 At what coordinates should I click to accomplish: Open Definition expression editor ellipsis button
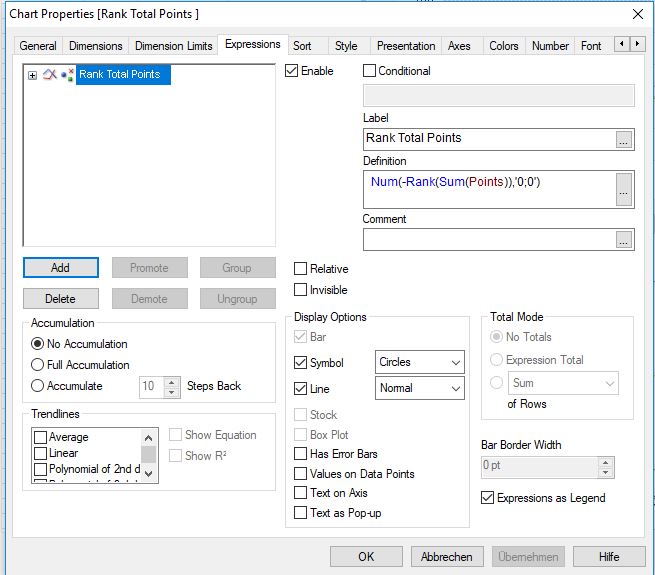(624, 189)
